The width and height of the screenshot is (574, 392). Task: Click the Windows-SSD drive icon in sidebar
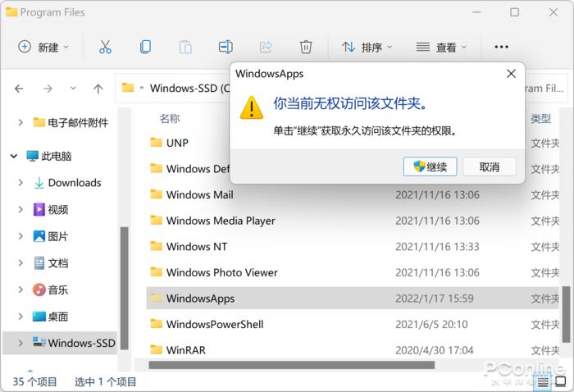(39, 342)
